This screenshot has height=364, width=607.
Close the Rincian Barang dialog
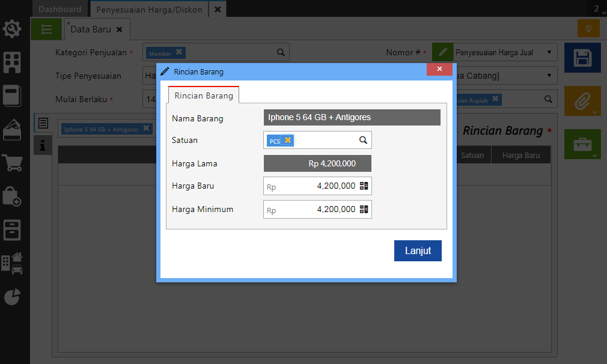(439, 69)
